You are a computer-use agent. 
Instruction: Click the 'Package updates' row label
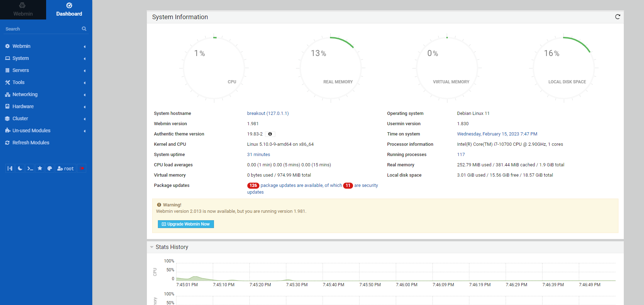pos(172,185)
